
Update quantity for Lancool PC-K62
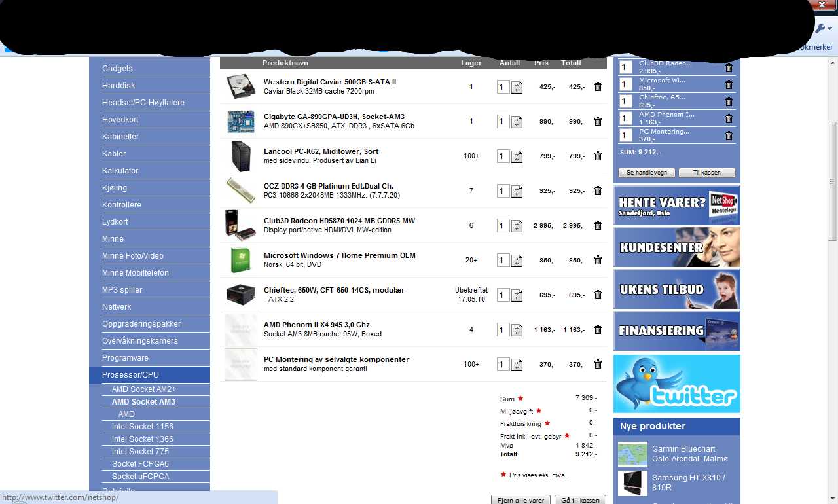517,156
